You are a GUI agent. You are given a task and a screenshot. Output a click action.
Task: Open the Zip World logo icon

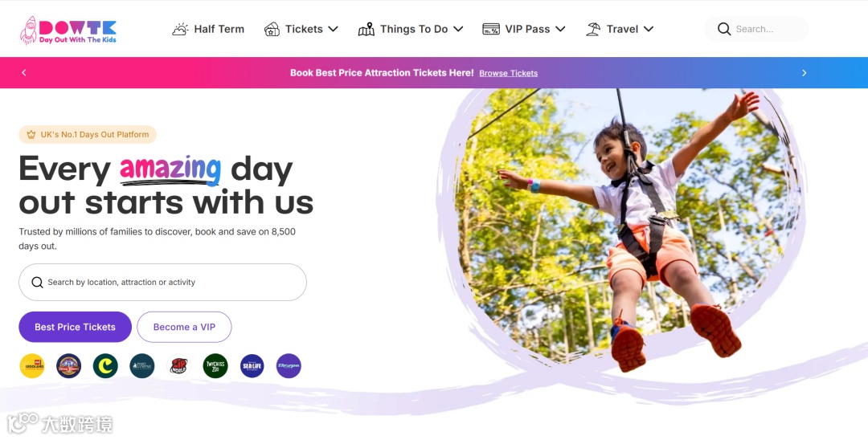tap(178, 366)
